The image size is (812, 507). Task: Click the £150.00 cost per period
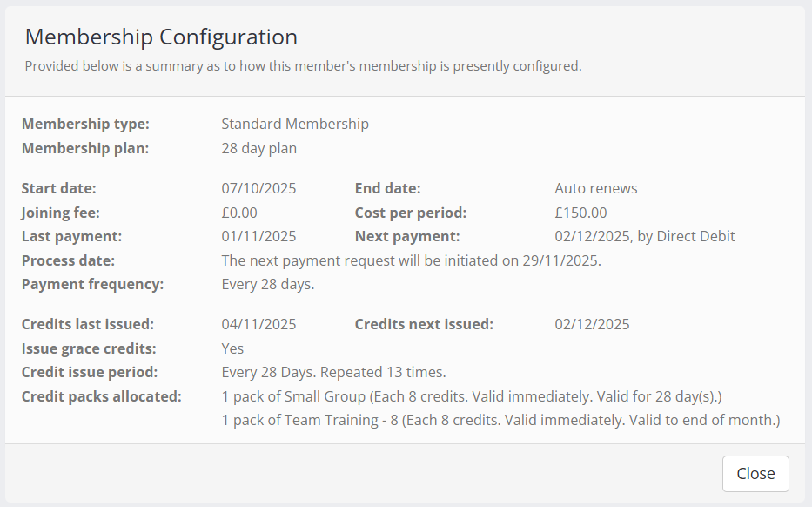(580, 213)
